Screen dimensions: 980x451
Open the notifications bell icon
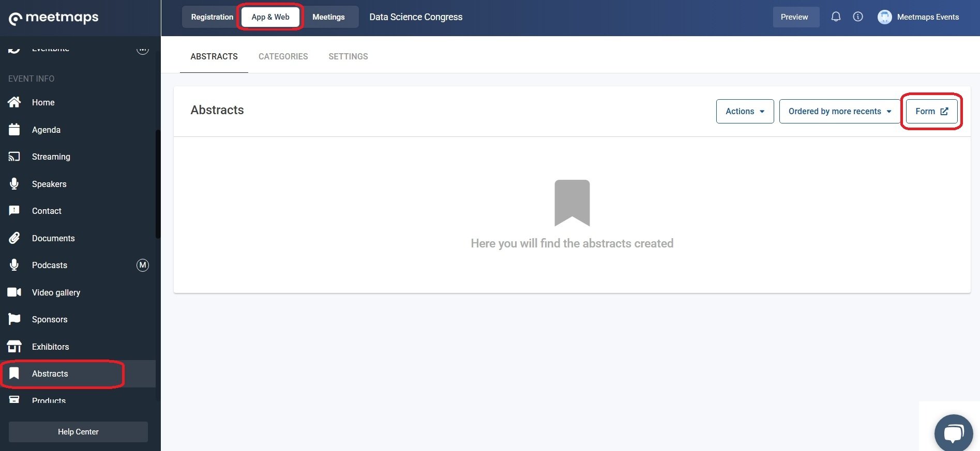(x=836, y=17)
